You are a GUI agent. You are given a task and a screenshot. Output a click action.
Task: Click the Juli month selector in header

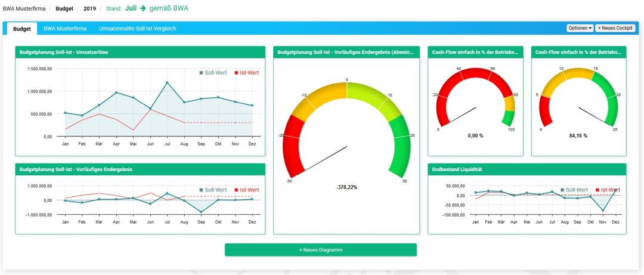pos(131,9)
